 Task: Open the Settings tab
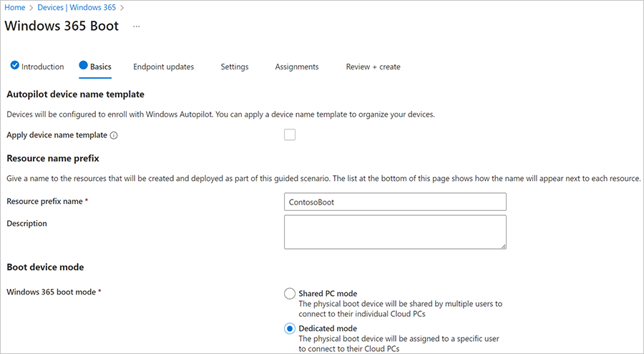coord(235,67)
